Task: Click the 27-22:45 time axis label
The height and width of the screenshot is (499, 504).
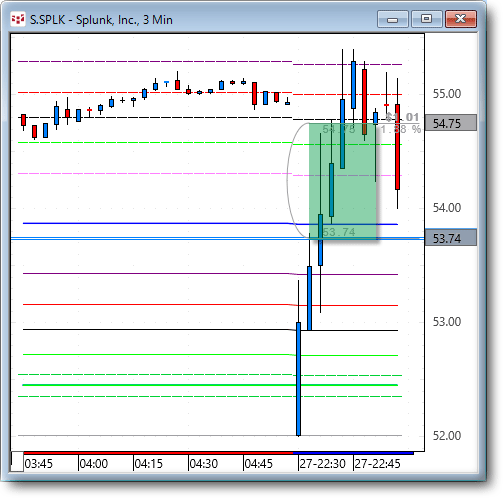Action: pos(377,464)
